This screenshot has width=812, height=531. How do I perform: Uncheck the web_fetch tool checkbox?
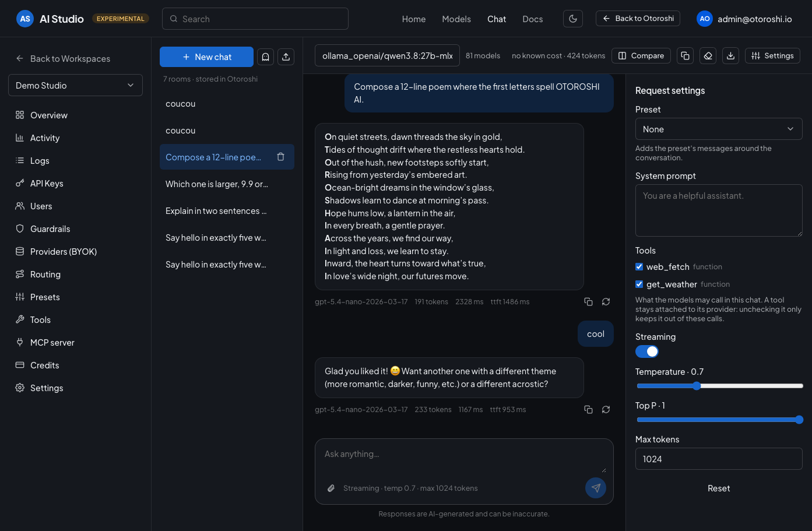pos(639,267)
